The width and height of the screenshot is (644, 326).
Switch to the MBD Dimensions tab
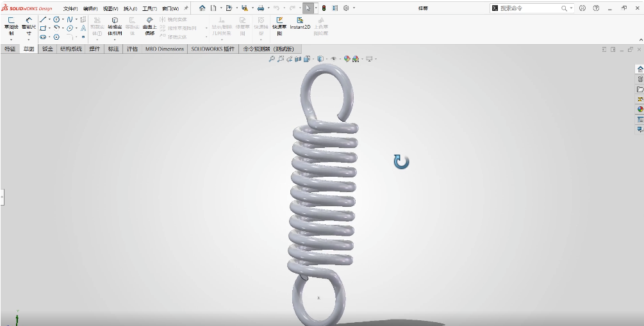click(x=165, y=49)
